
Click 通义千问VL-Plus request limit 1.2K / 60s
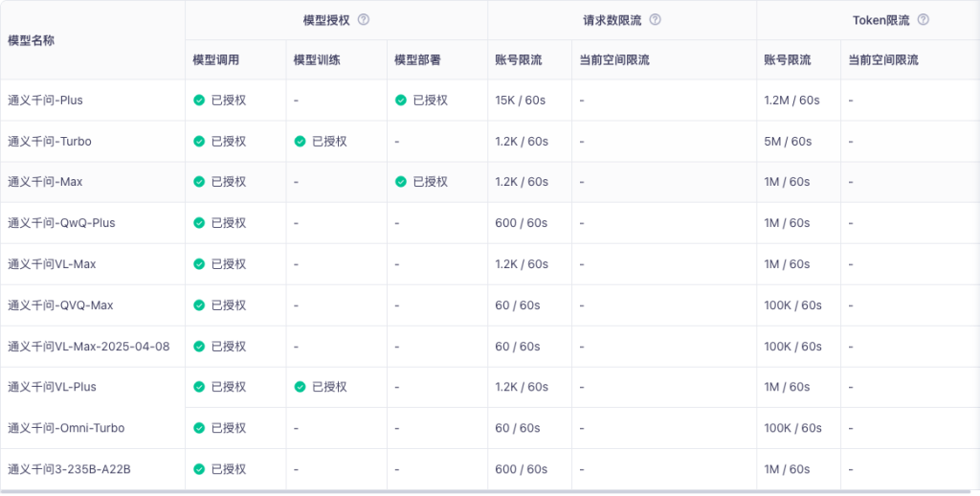click(522, 387)
